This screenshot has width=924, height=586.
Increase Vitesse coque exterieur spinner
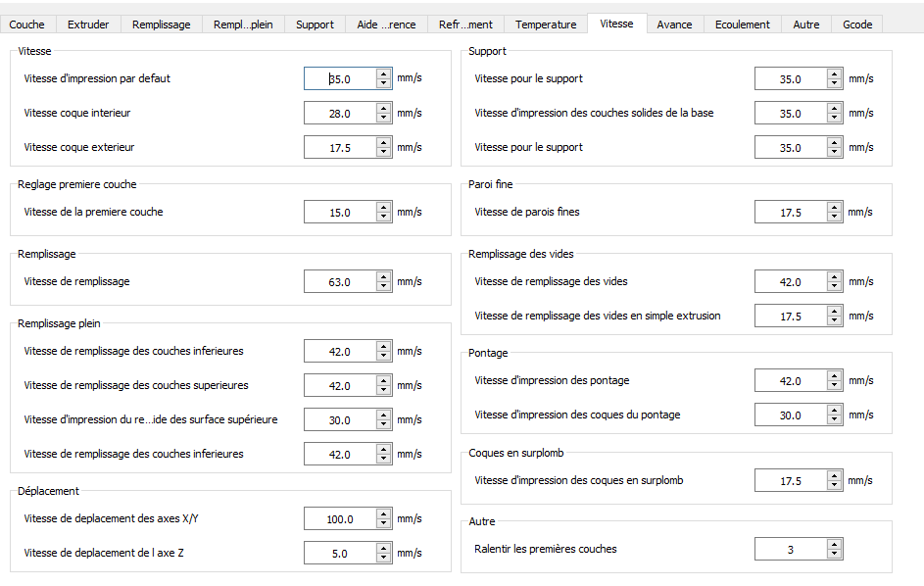click(383, 143)
